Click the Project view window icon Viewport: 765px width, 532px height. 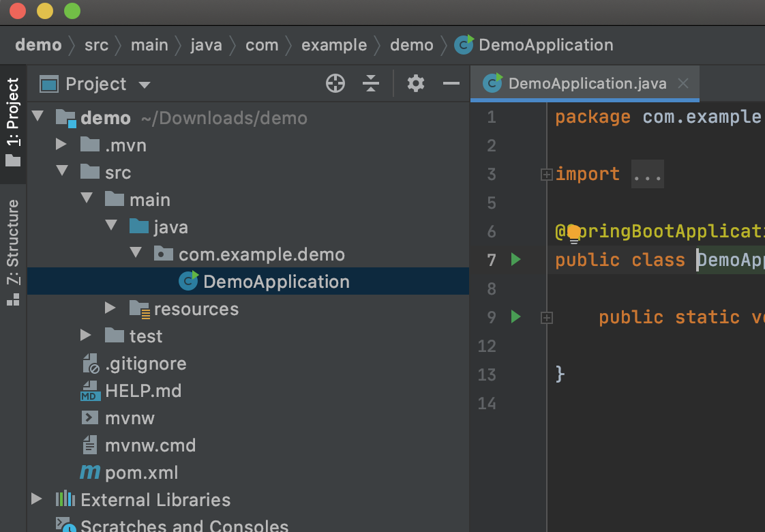[x=49, y=84]
